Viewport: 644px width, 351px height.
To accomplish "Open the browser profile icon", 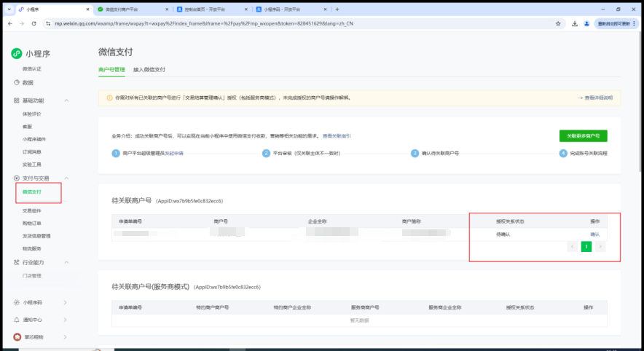I will point(586,24).
